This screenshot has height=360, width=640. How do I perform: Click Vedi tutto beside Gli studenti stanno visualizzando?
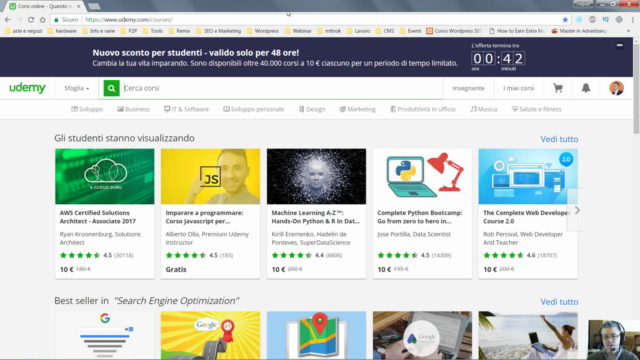(559, 139)
